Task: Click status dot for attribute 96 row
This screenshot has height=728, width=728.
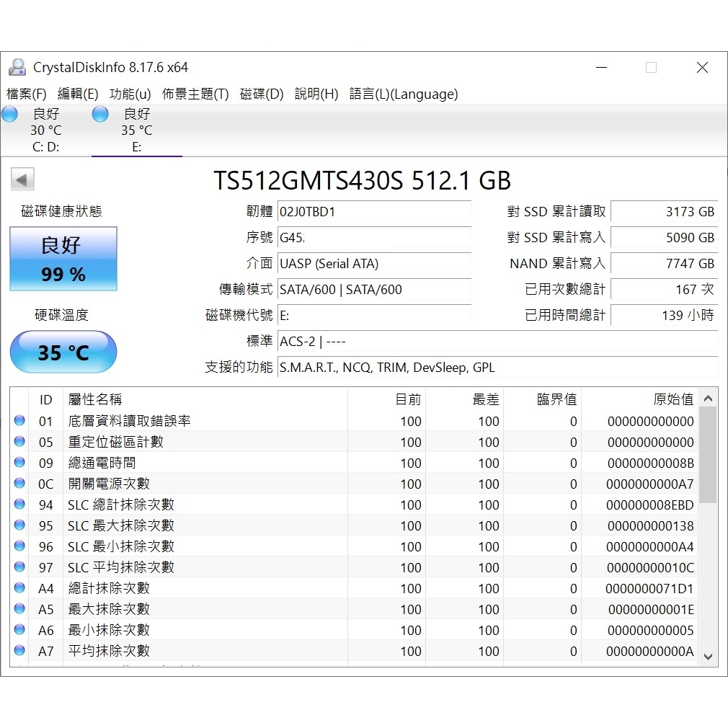Action: (19, 546)
